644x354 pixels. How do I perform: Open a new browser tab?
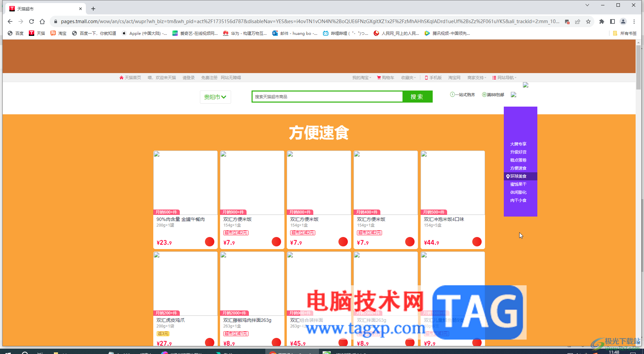(93, 9)
